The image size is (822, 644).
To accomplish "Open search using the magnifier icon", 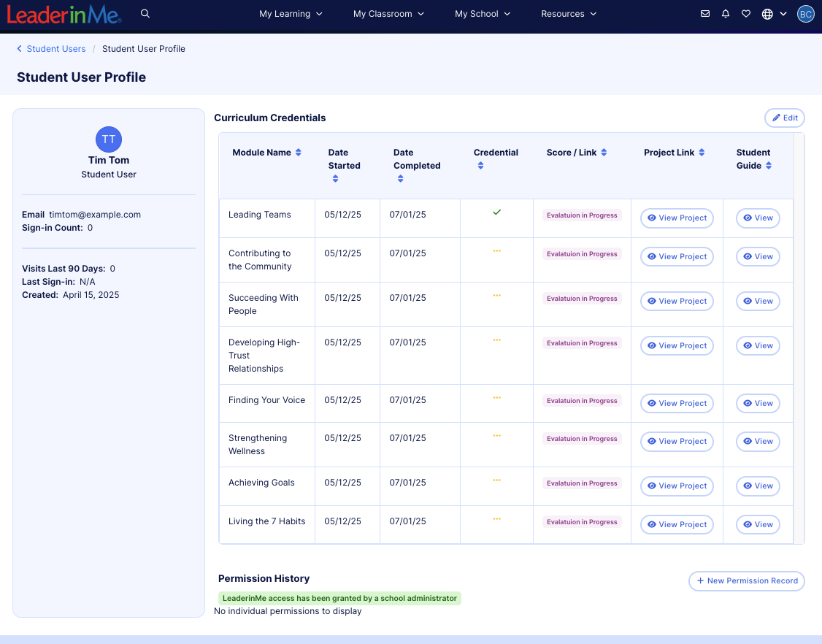I will pos(145,13).
